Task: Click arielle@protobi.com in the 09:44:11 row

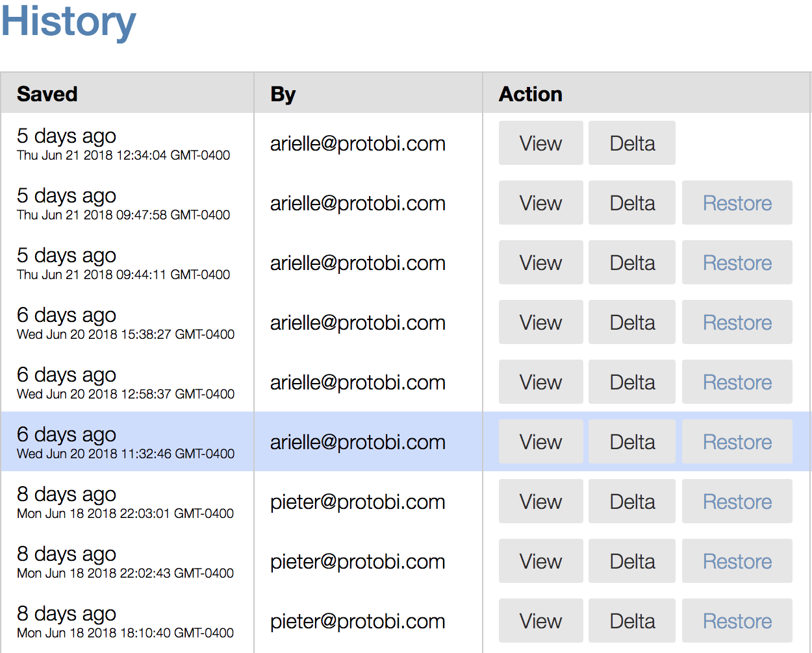Action: [x=358, y=263]
